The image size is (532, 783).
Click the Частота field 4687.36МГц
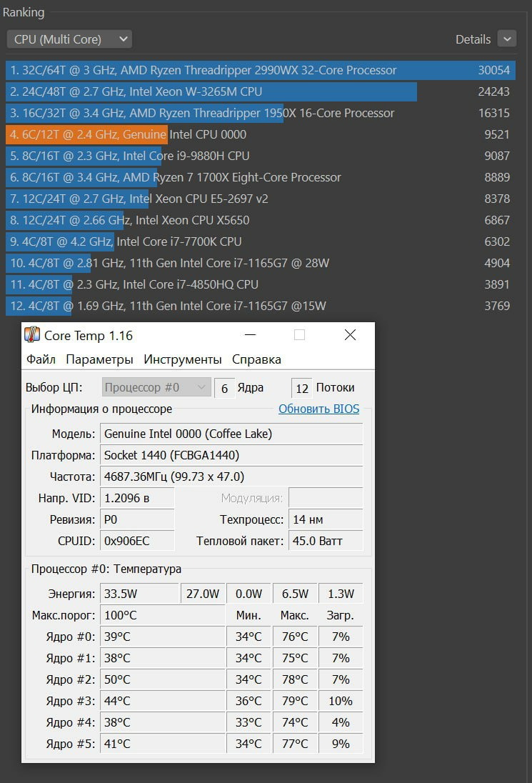tap(231, 477)
